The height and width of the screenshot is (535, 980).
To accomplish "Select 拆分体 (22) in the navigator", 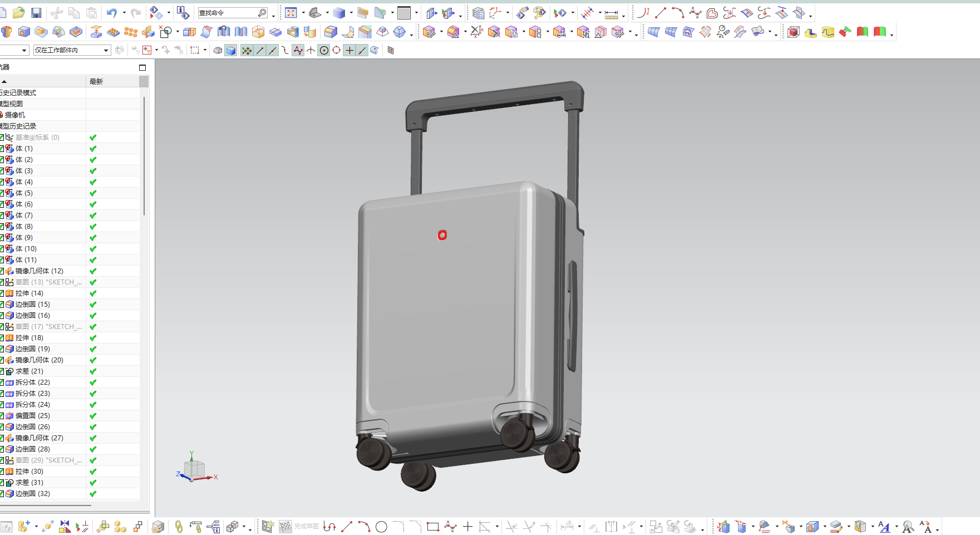I will (x=32, y=382).
